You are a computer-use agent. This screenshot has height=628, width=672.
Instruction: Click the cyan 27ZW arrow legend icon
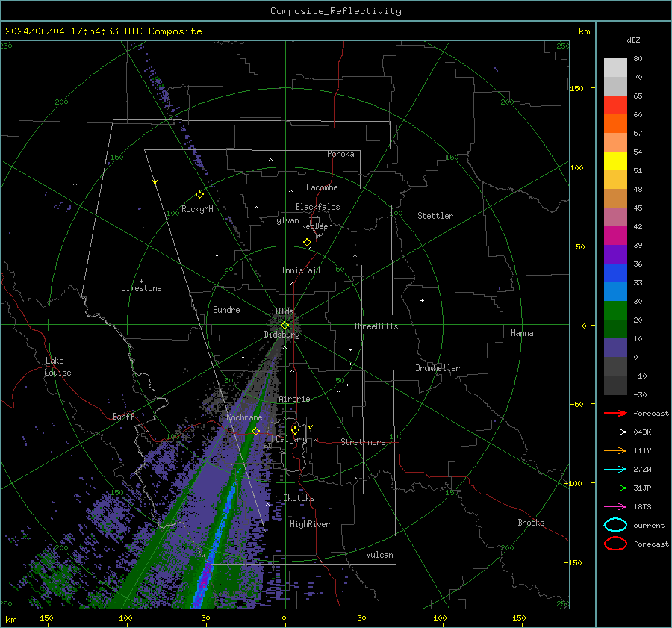pos(615,470)
